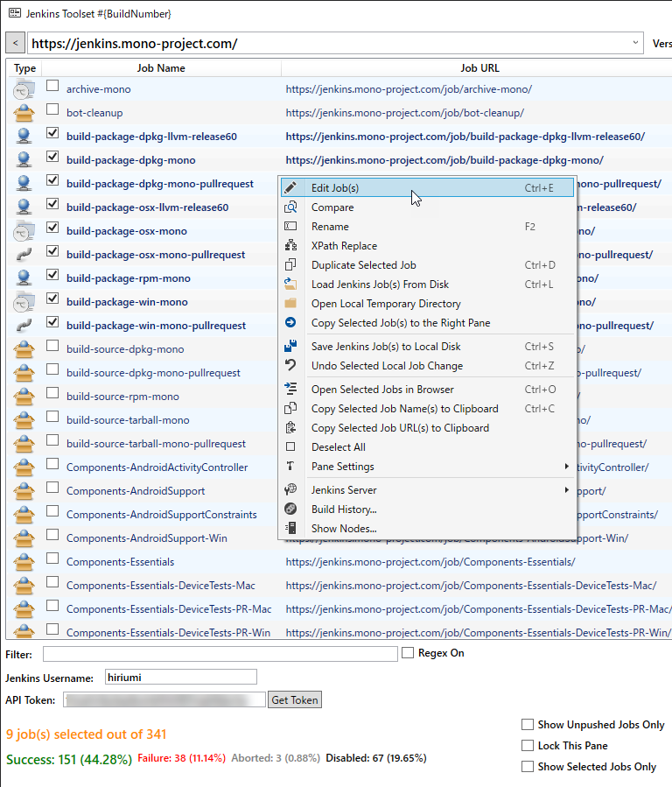Click the floppy icon for Save Jenkins Job(s)

coord(290,346)
